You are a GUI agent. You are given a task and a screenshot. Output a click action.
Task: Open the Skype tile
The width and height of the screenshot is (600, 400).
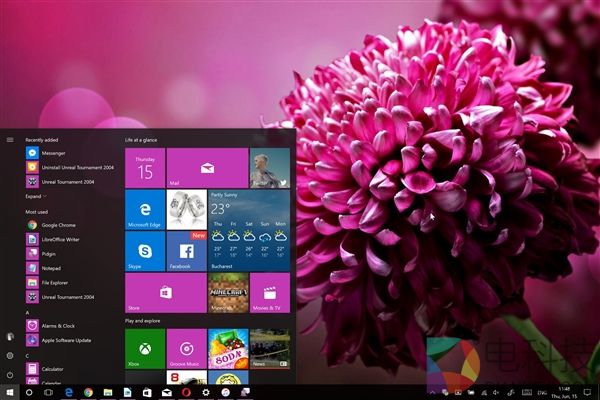[x=145, y=251]
